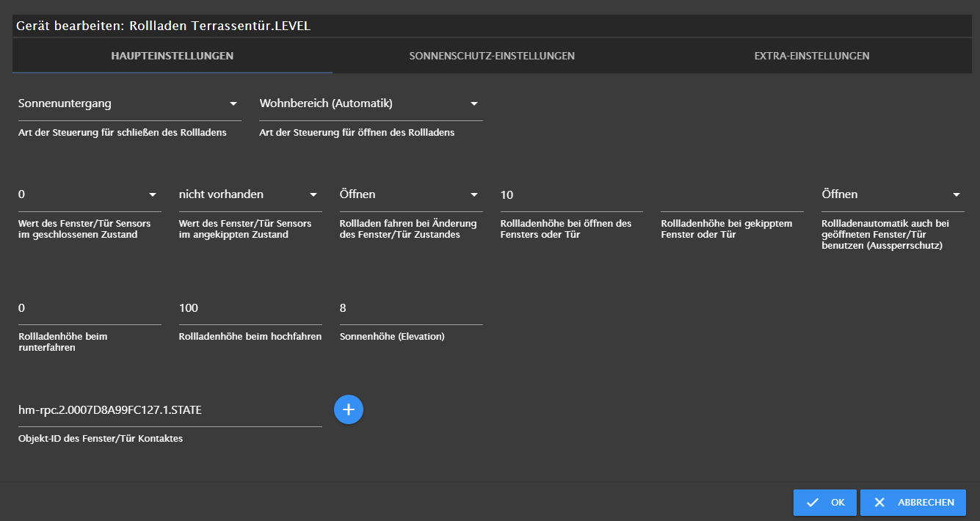980x521 pixels.
Task: Click the Rollladenhöhe beim hochfahren field showing 100
Action: 250,307
